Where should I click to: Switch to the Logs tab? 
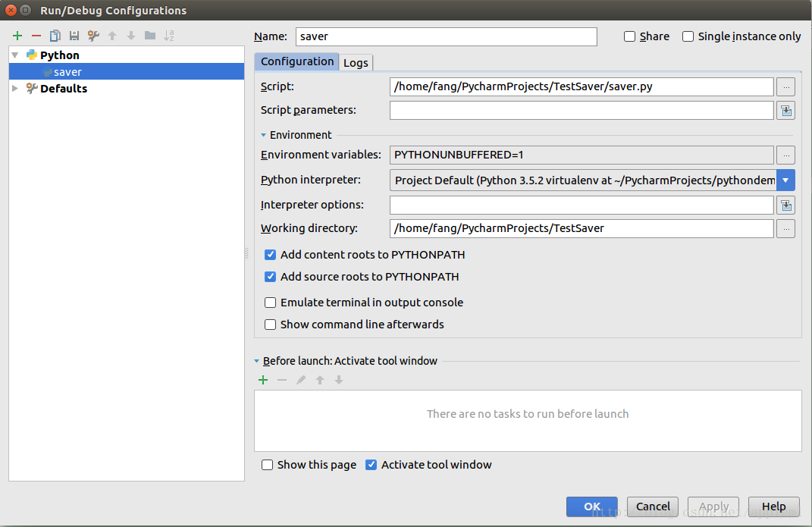tap(356, 63)
